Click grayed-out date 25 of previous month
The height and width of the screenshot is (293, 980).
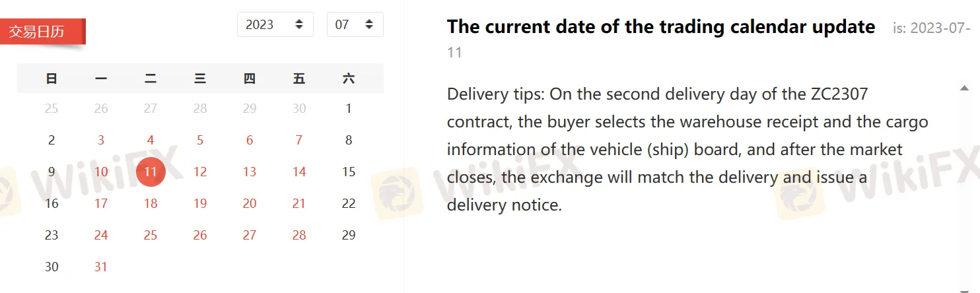coord(52,108)
